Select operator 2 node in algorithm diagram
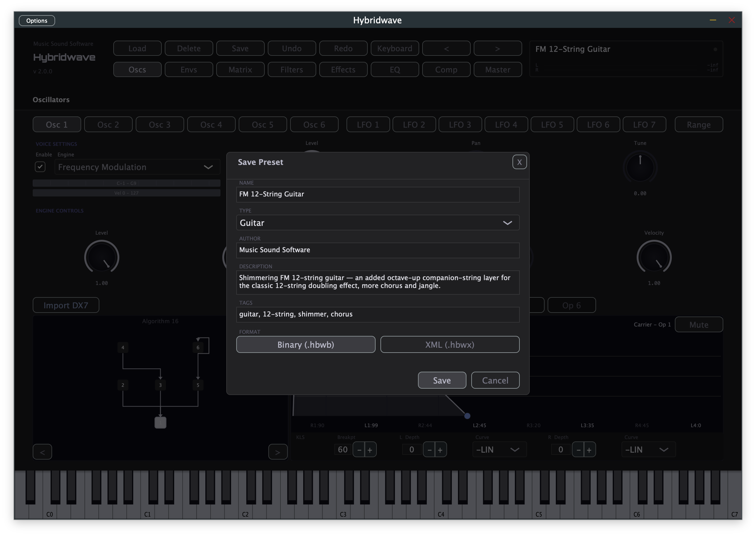The height and width of the screenshot is (536, 756). (123, 385)
